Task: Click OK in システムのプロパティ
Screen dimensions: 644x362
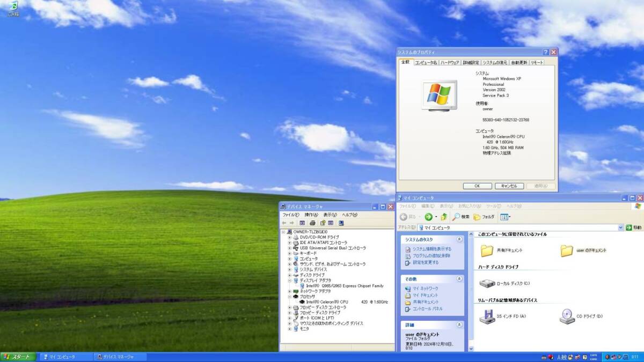Action: pyautogui.click(x=477, y=186)
